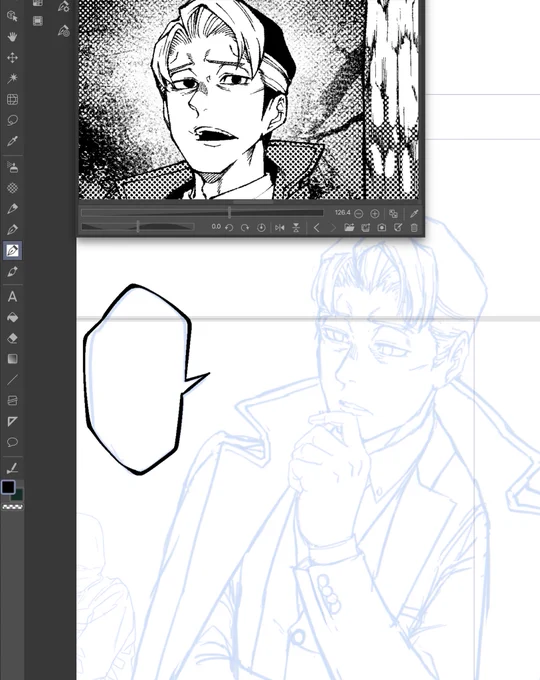The image size is (540, 680).
Task: Select the transparent color swatch
Action: click(x=13, y=507)
